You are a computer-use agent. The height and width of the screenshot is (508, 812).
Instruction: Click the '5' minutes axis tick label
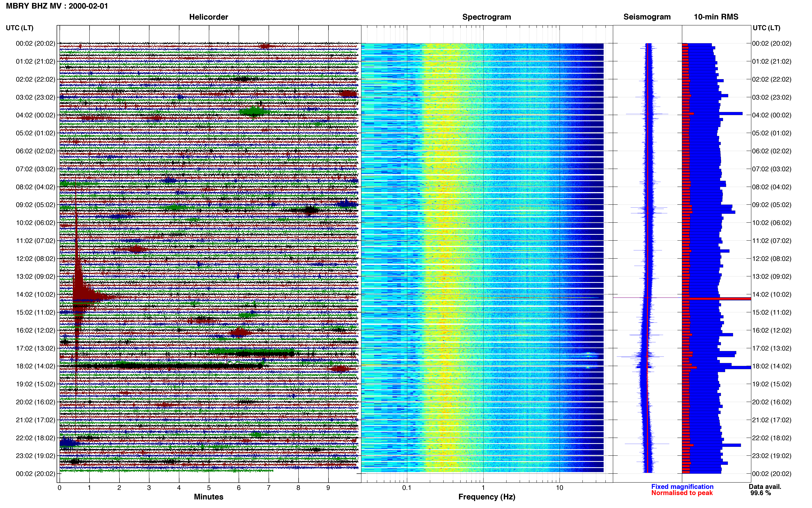coord(209,487)
